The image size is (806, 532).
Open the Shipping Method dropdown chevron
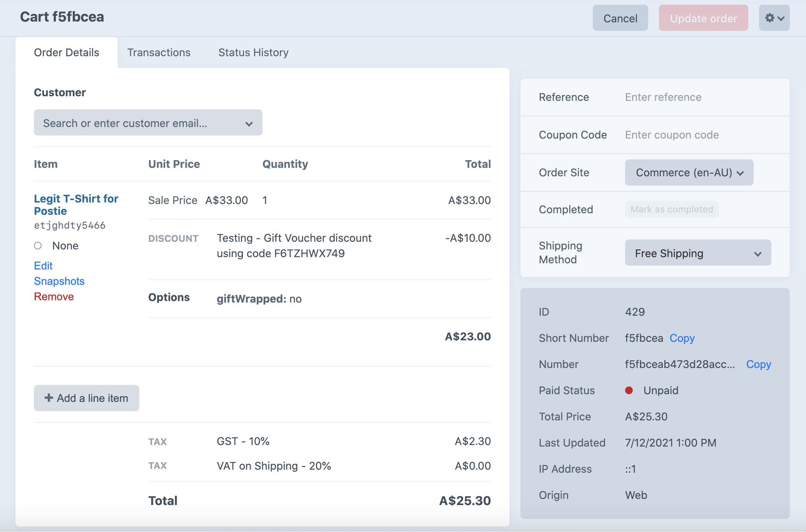(x=758, y=253)
